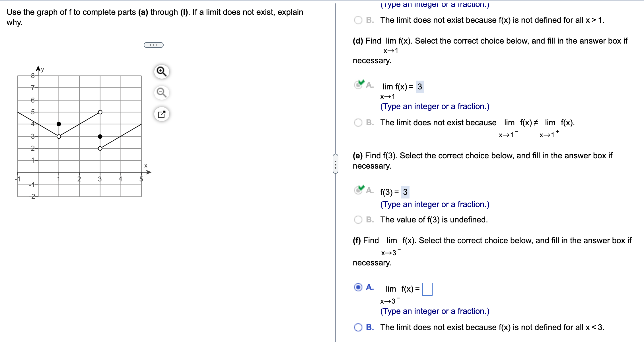Zoom out of the graph using the magnifier icon
Viewport: 644px width, 348px height.
coord(161,93)
